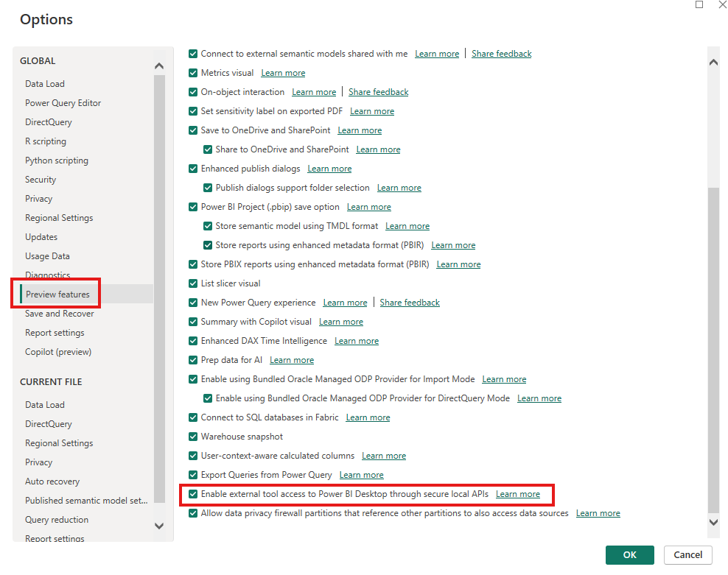Select Power Query Editor settings
728x575 pixels.
tap(63, 103)
